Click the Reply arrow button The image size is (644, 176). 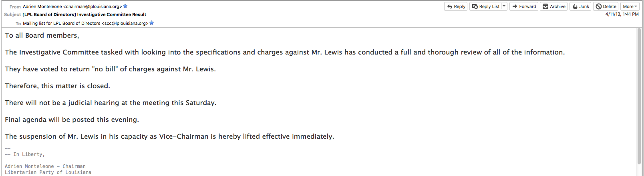(456, 6)
